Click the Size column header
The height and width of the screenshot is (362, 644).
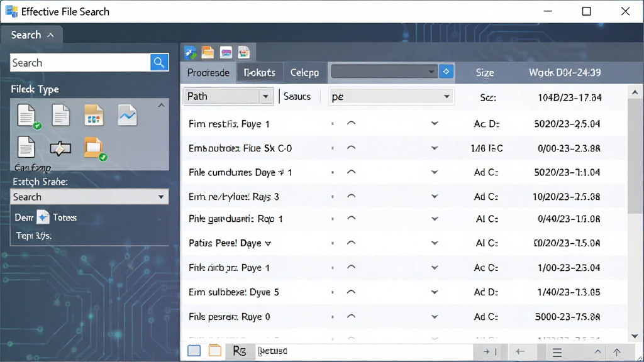485,73
